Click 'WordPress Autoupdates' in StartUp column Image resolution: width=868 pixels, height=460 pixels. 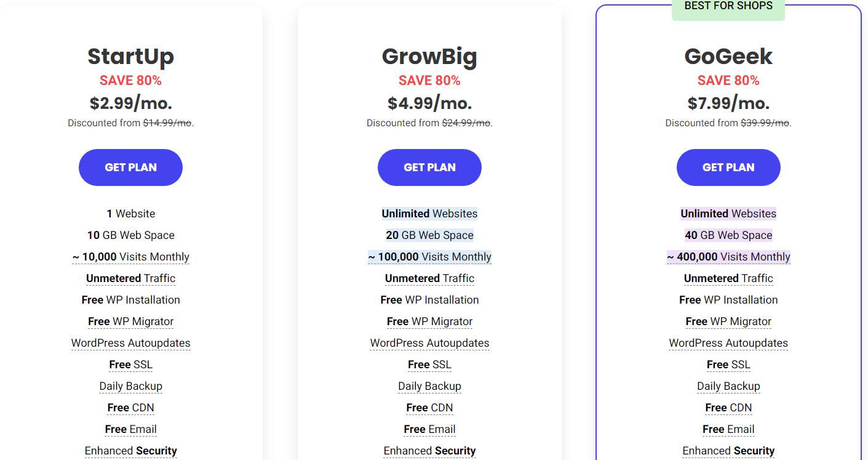(130, 343)
